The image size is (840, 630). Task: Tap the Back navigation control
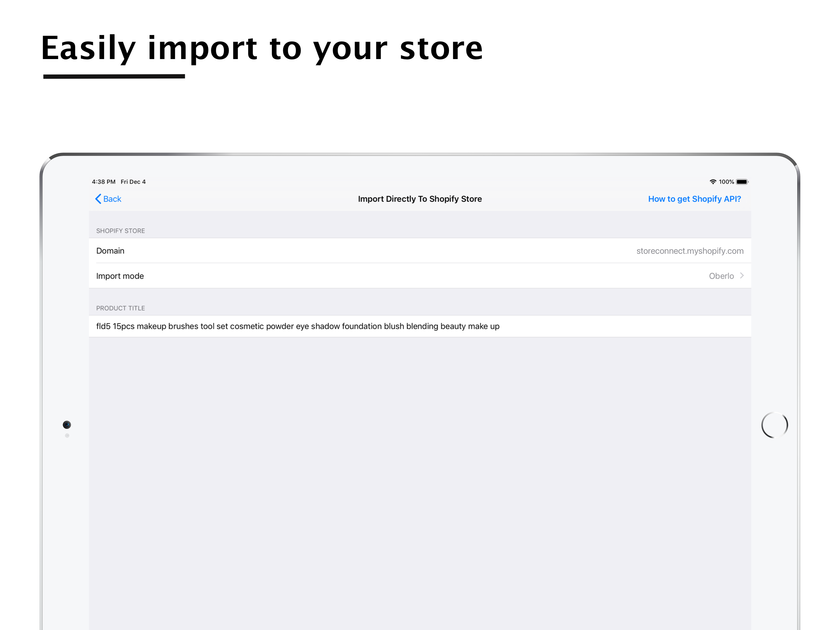click(108, 199)
